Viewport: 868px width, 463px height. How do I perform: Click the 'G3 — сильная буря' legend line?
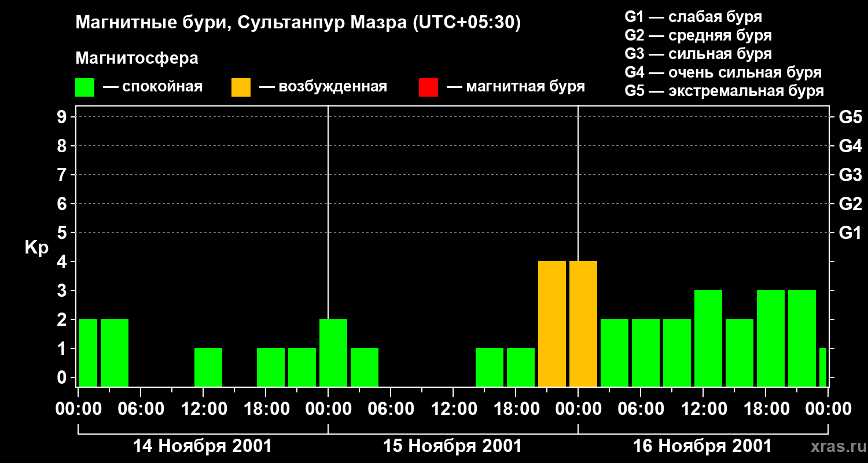(x=698, y=54)
